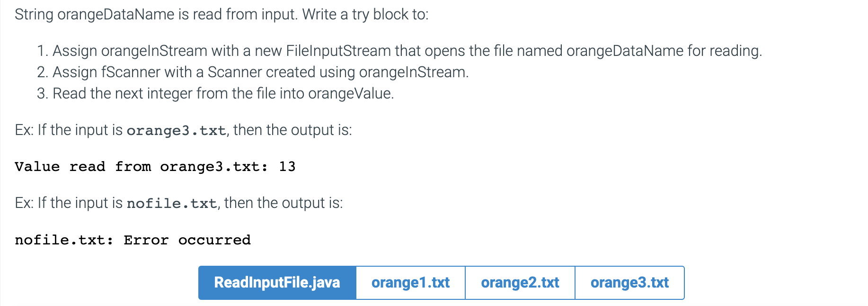Select the orange2.txt file tab
Screen dimensions: 868x306
[x=520, y=283]
